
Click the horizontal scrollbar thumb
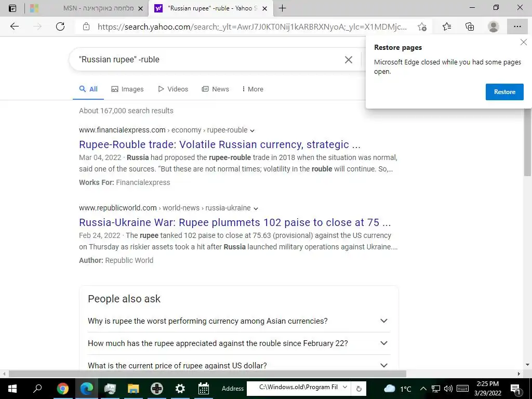click(207, 374)
